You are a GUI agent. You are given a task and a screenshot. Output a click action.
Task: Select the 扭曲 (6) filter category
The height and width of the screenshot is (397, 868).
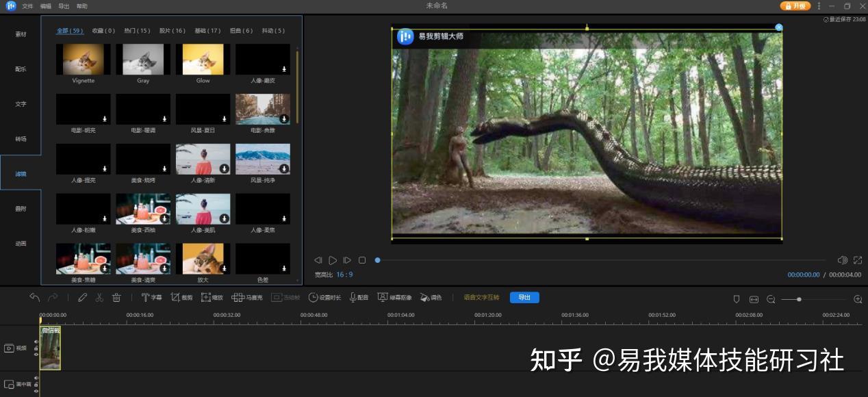point(241,31)
